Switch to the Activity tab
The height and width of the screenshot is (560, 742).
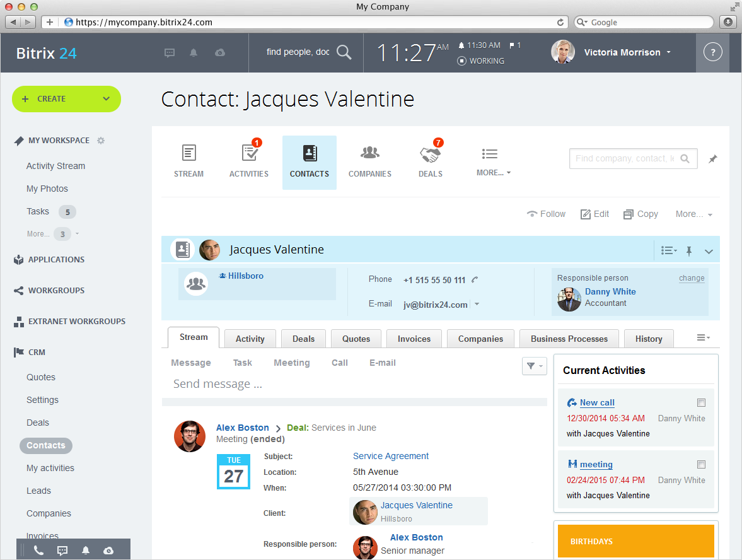[x=250, y=339]
